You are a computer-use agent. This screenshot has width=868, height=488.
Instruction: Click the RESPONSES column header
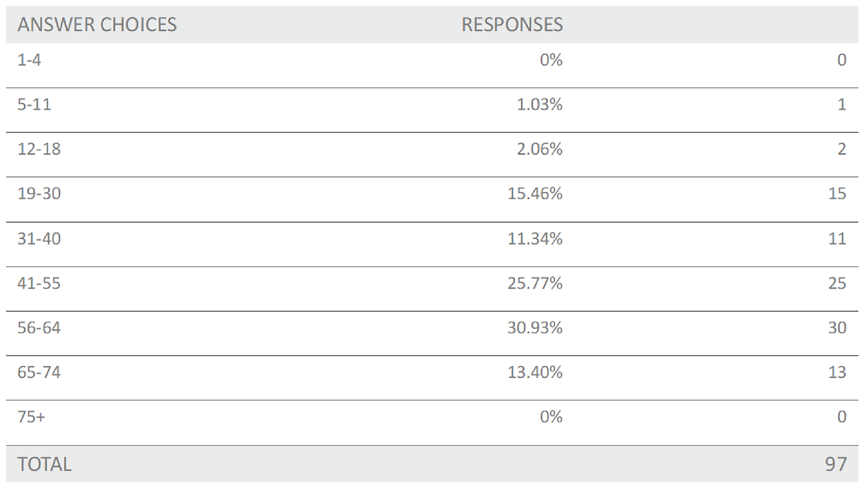pos(512,25)
